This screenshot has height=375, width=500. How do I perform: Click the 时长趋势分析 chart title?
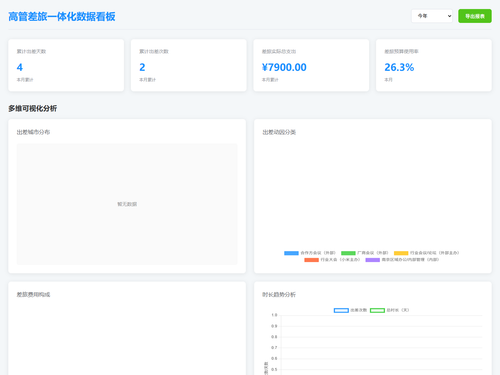(279, 295)
